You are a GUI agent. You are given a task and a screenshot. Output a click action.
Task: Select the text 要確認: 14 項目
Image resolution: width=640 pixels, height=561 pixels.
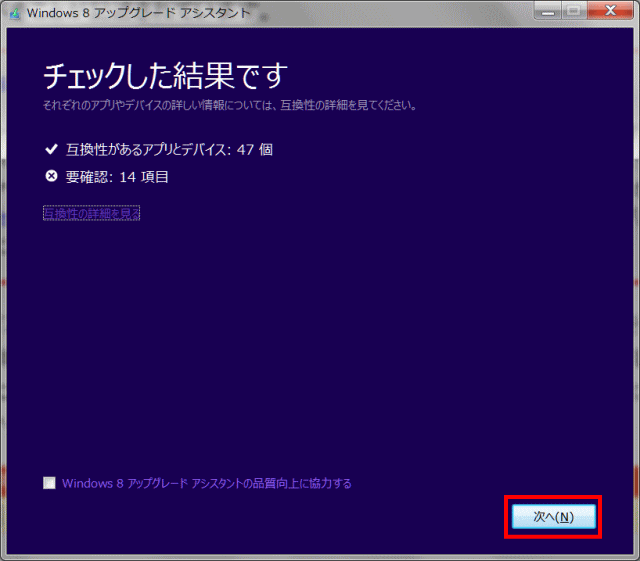pos(117,177)
